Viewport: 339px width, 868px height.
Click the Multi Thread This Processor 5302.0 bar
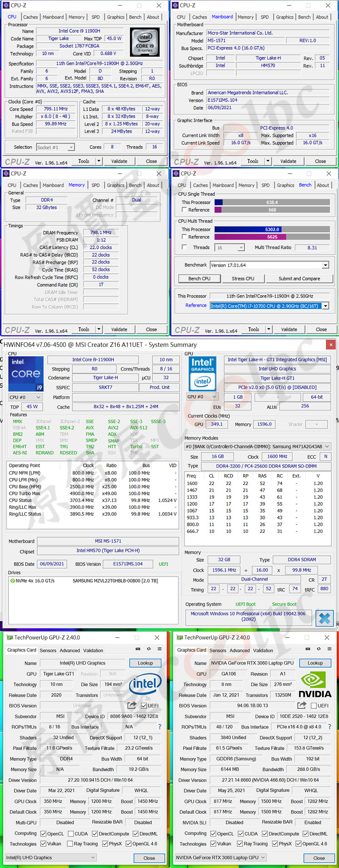tap(272, 230)
